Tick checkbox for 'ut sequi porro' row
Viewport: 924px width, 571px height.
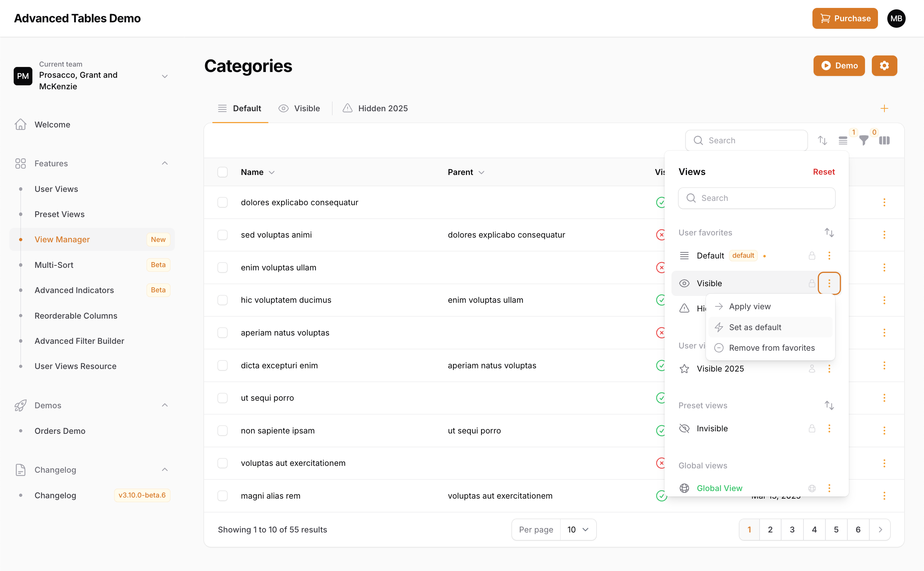[223, 398]
